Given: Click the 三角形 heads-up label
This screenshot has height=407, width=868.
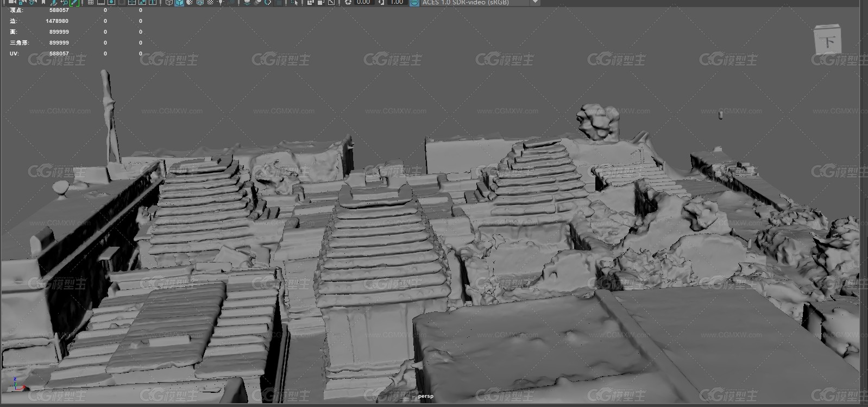Looking at the screenshot, I should 20,42.
